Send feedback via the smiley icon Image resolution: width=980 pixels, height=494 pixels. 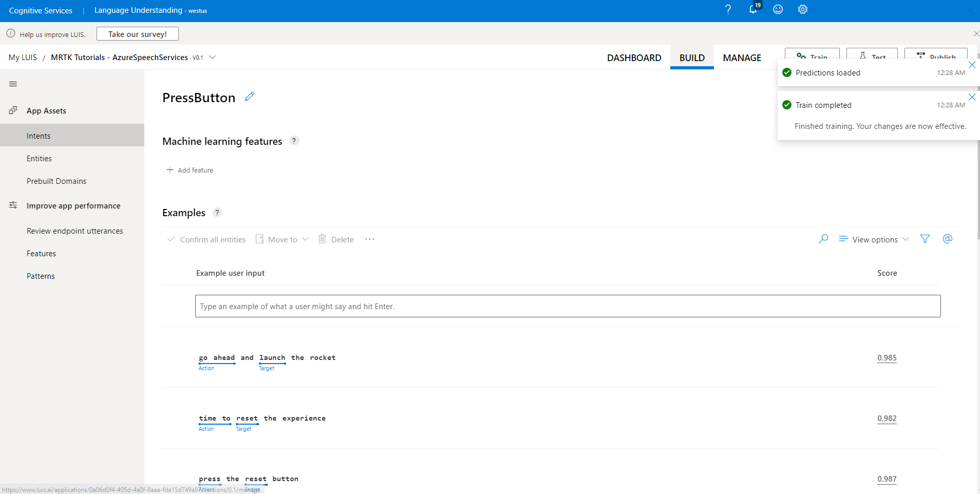[777, 9]
